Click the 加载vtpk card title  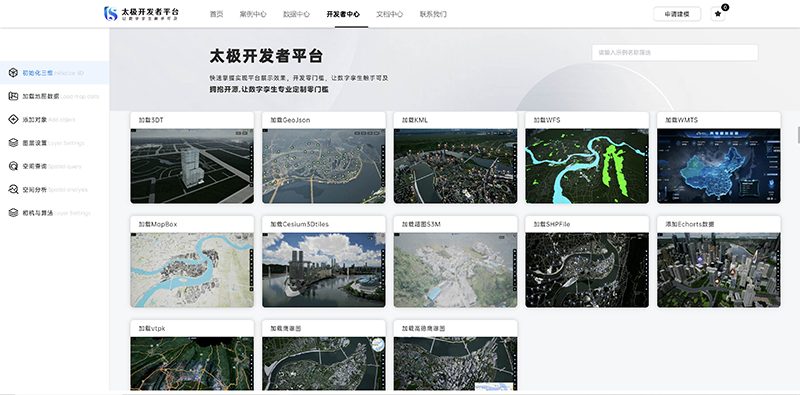(x=152, y=328)
